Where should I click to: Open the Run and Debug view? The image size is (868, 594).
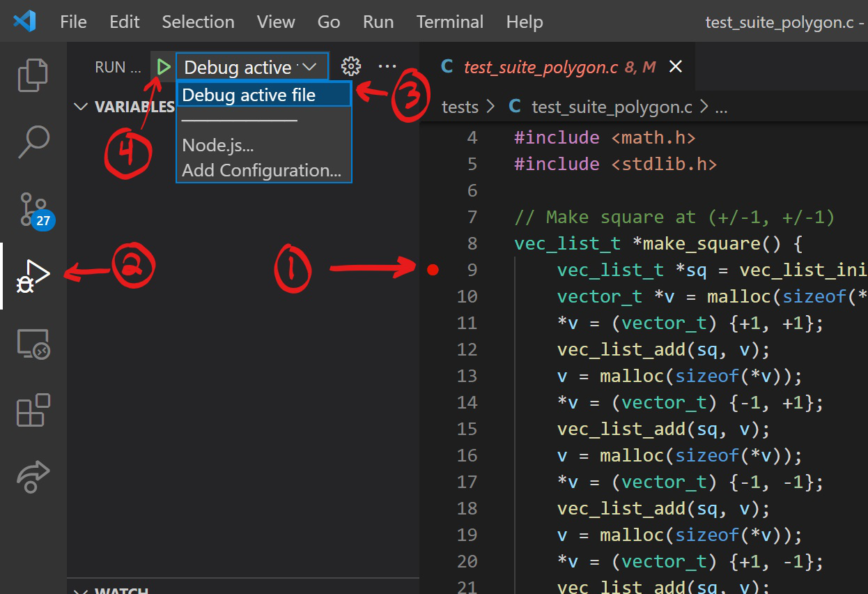[x=33, y=276]
